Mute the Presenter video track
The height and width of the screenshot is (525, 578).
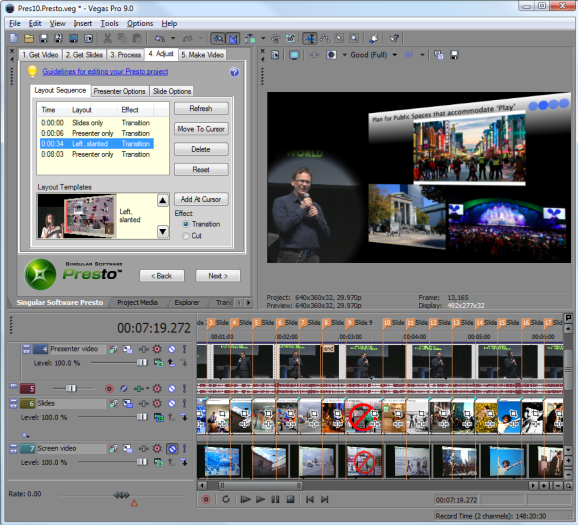(x=172, y=349)
